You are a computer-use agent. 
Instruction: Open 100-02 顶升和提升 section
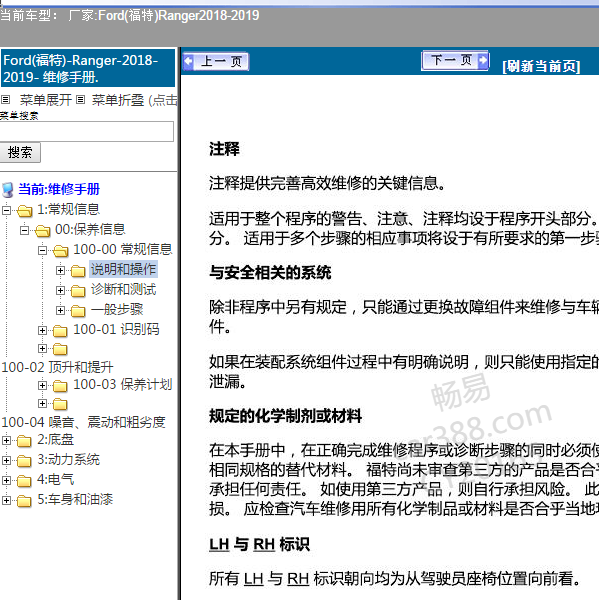(57, 367)
